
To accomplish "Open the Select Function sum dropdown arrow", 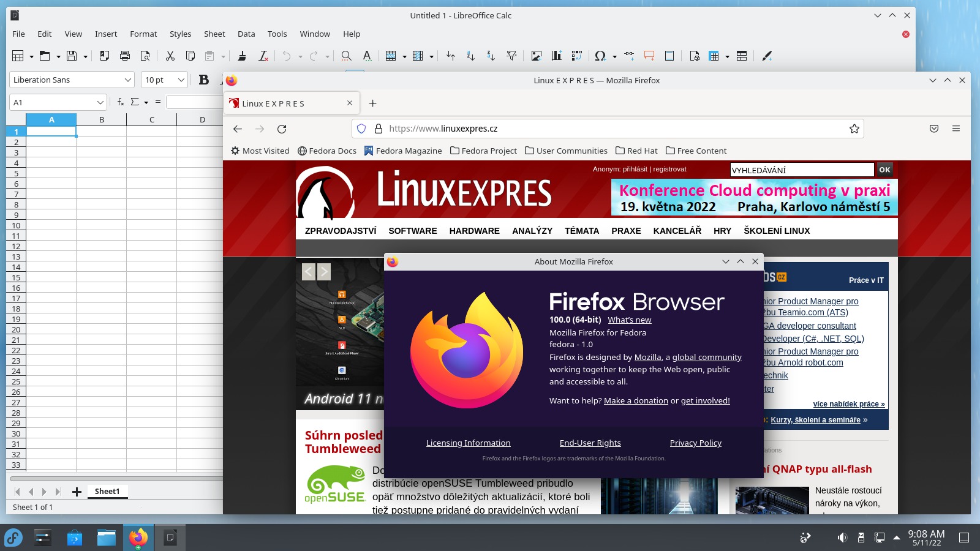I will pos(146,102).
